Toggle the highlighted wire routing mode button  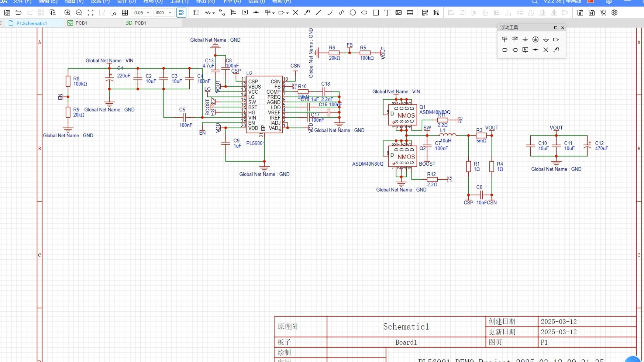(x=181, y=13)
